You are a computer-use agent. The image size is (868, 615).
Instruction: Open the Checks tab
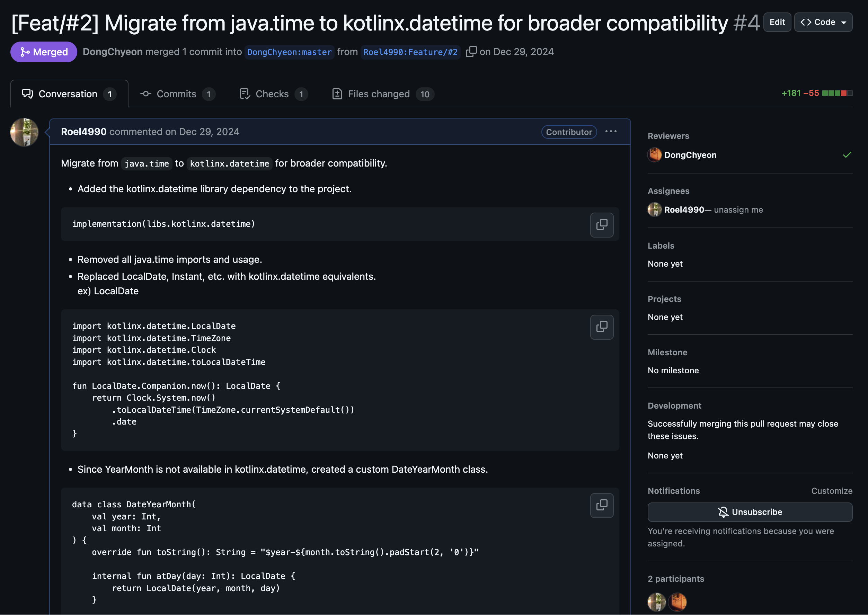coord(273,94)
